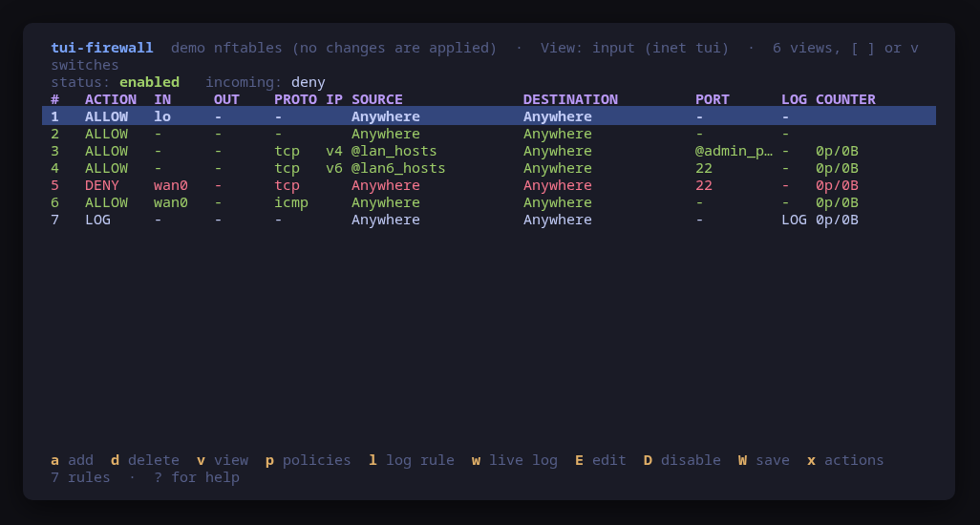Click the IN column header
Screen dimensions: 980x525
pyautogui.click(x=162, y=99)
